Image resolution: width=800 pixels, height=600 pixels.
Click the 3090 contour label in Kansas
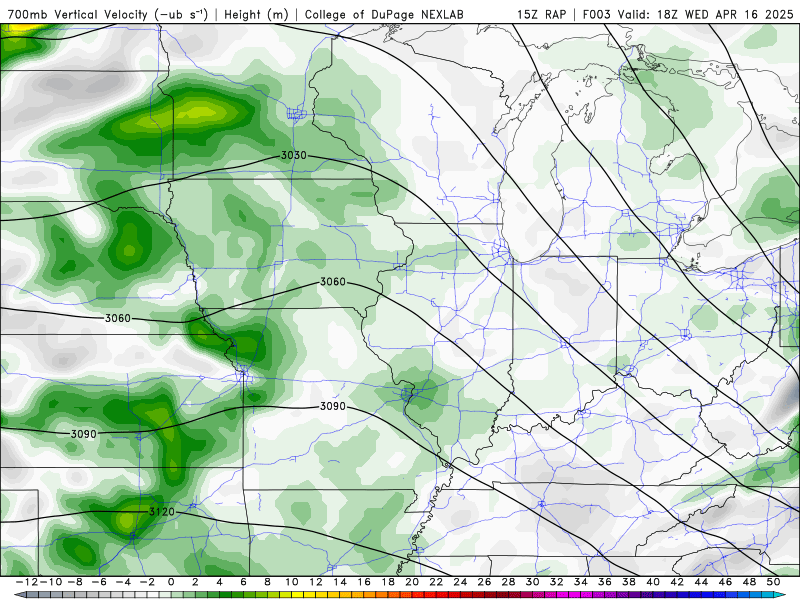(84, 434)
